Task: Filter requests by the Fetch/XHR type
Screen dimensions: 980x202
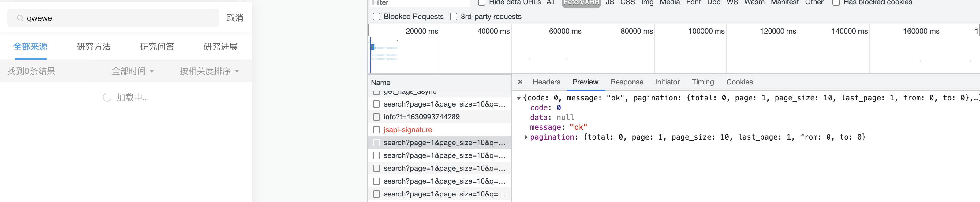Action: pyautogui.click(x=581, y=3)
